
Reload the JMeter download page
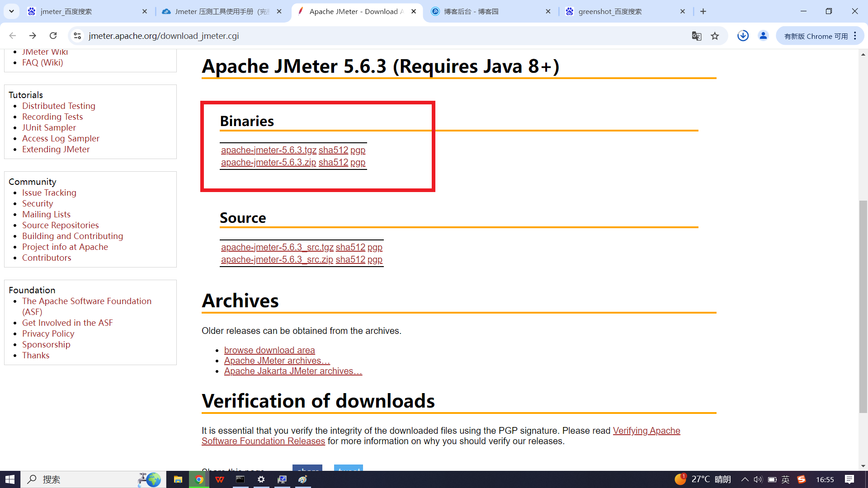coord(53,36)
